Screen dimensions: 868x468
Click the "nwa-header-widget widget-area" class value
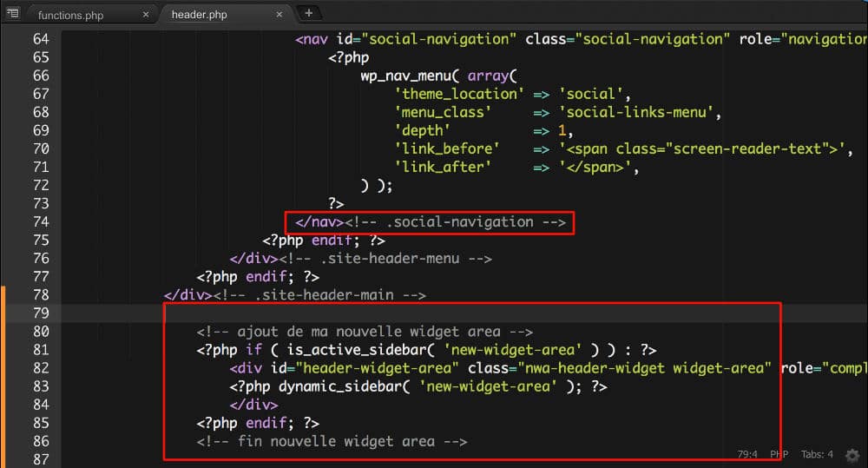coord(644,368)
